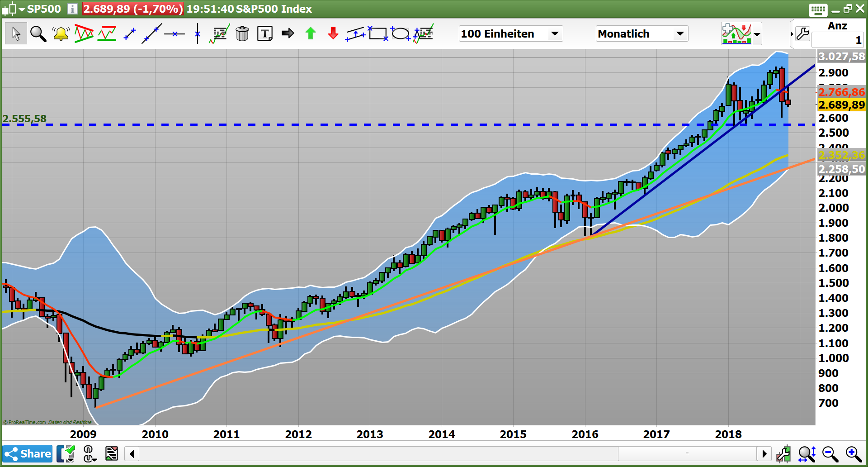
Task: Click the 2.766,86 red price axis label
Action: [x=841, y=92]
